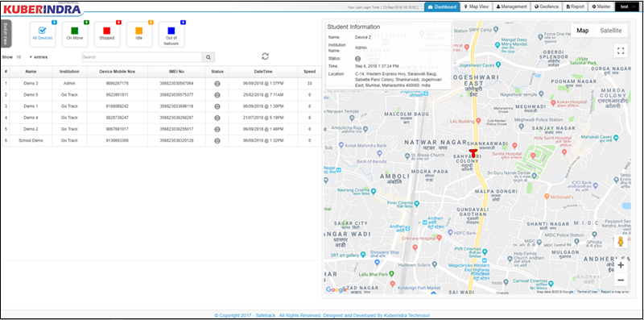Switch the map to Satellite view
Screen dimensions: 644x320
point(611,31)
